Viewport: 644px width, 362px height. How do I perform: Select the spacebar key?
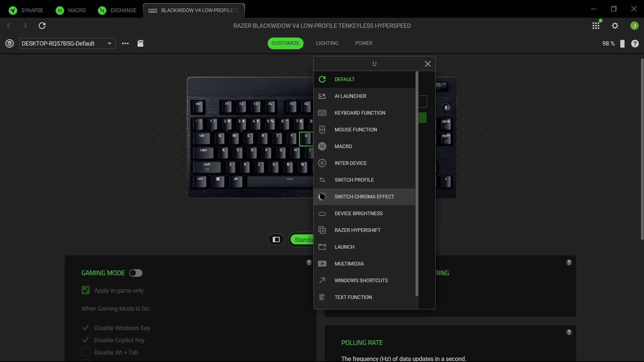(x=280, y=181)
